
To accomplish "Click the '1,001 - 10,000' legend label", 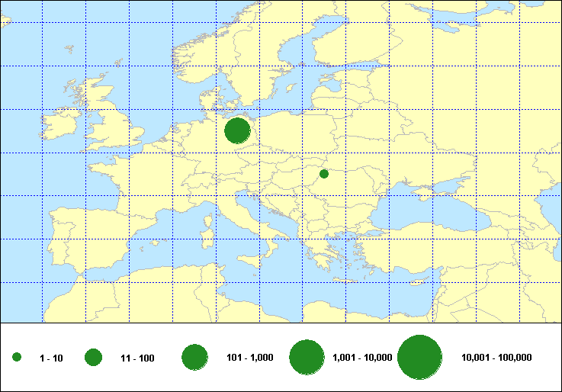I will point(363,358).
